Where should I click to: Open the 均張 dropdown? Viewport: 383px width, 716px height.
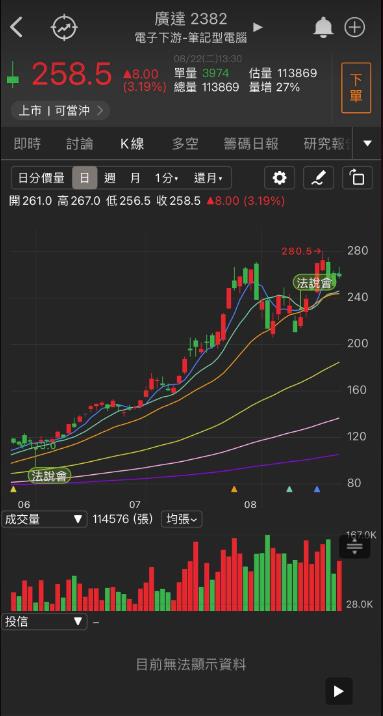pyautogui.click(x=182, y=519)
